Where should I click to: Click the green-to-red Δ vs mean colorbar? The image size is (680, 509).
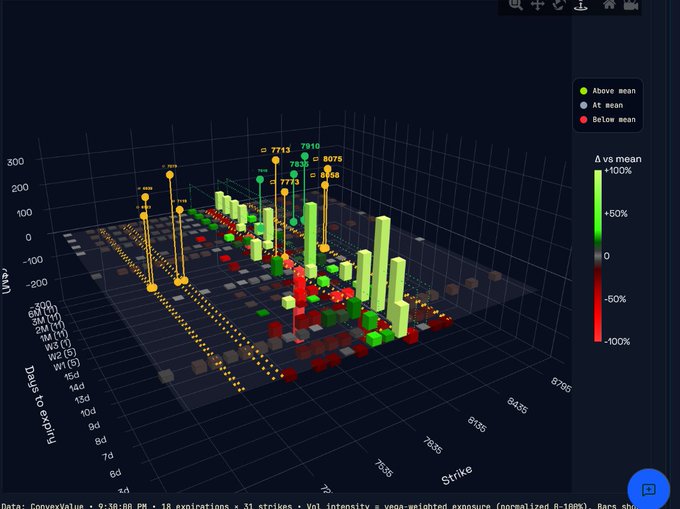click(598, 256)
